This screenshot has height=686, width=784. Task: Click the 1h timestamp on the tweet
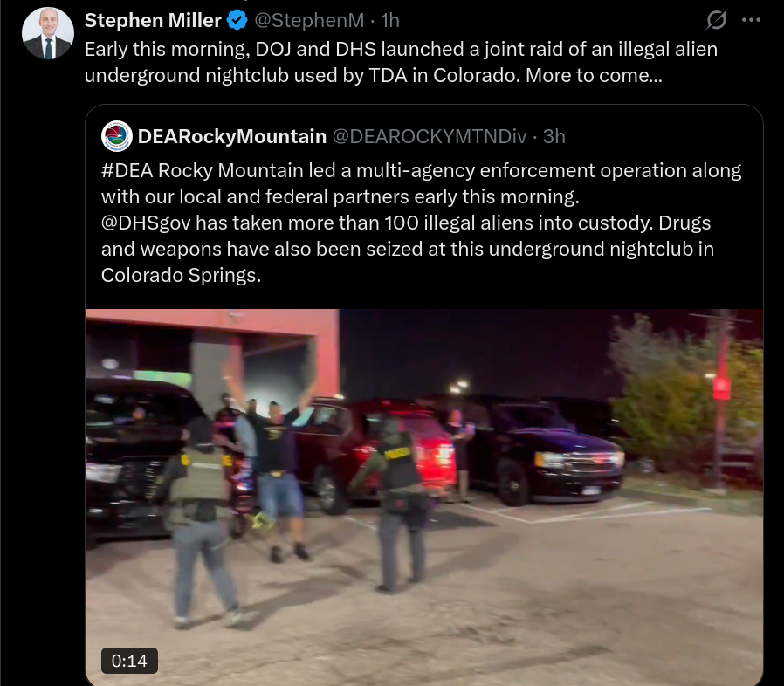pyautogui.click(x=390, y=20)
